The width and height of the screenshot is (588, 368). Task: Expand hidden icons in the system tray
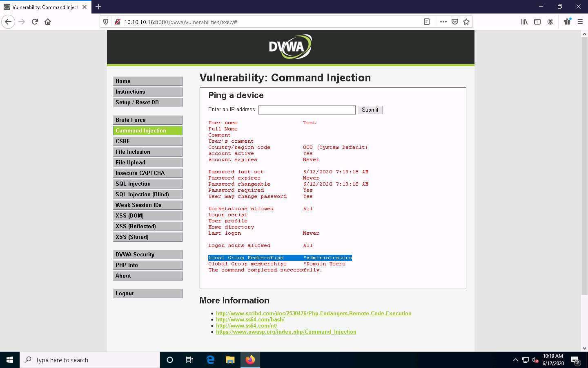pos(515,360)
